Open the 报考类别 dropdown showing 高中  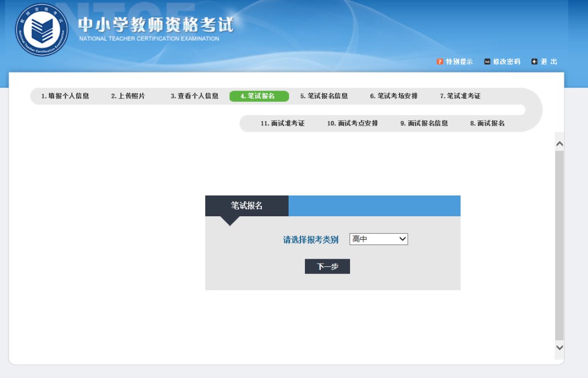(x=379, y=239)
